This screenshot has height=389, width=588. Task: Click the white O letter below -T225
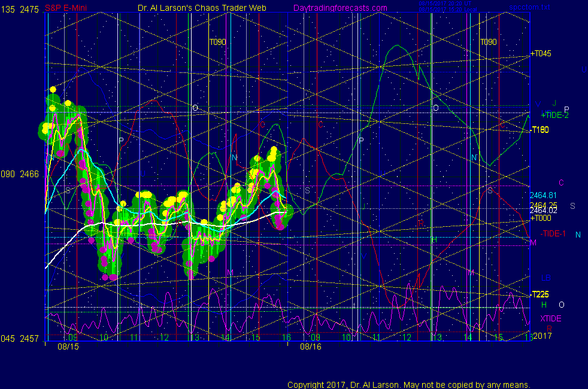click(x=562, y=305)
